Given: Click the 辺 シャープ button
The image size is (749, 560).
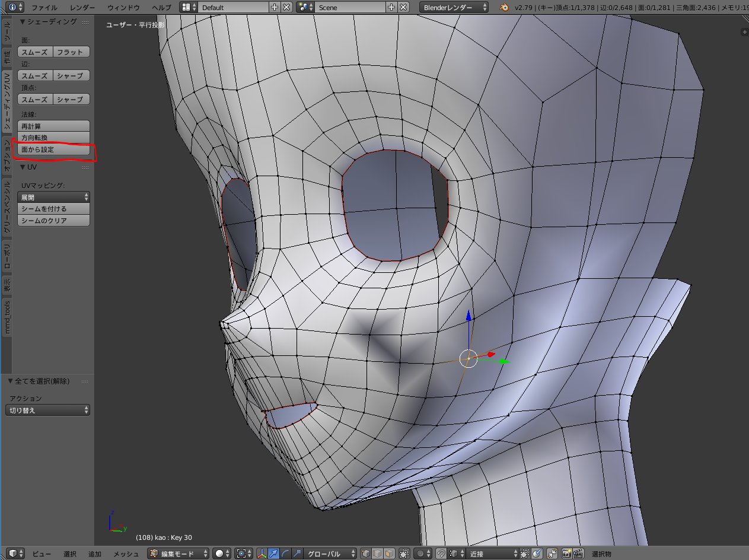Looking at the screenshot, I should (x=72, y=75).
